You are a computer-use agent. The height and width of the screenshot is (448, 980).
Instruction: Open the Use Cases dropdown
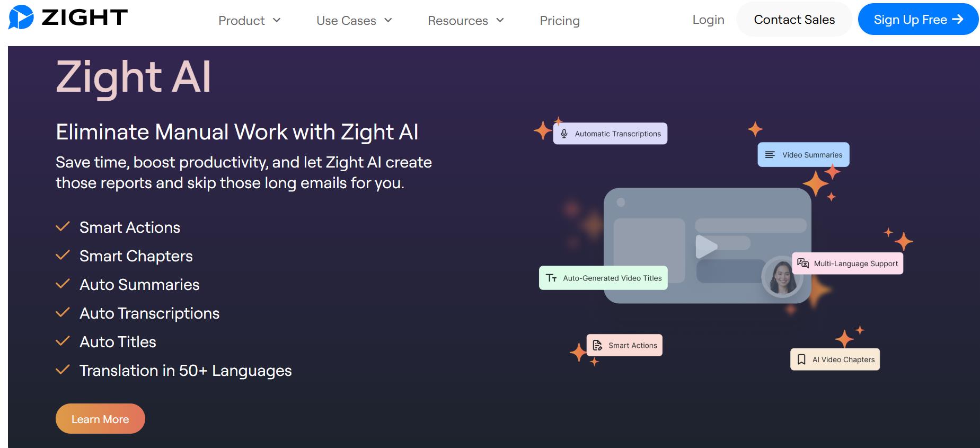click(354, 21)
